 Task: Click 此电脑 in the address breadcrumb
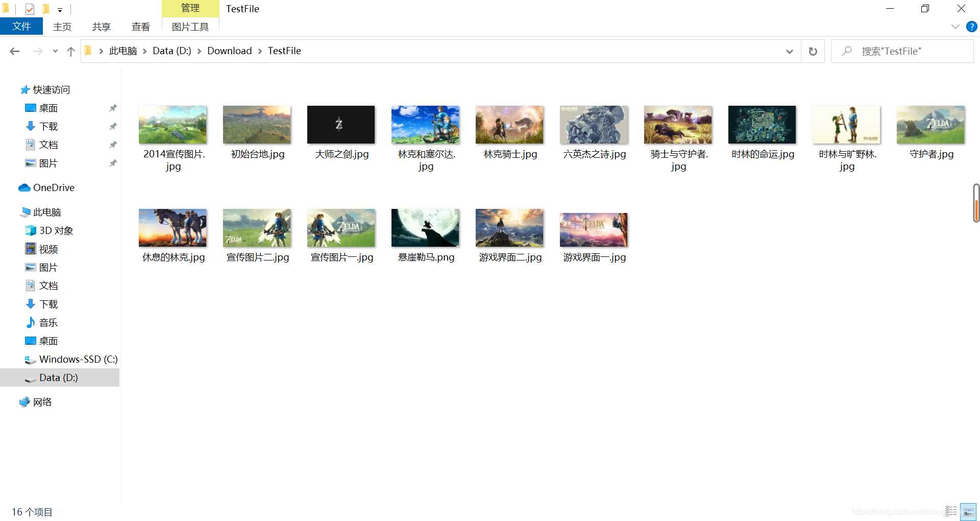(123, 51)
